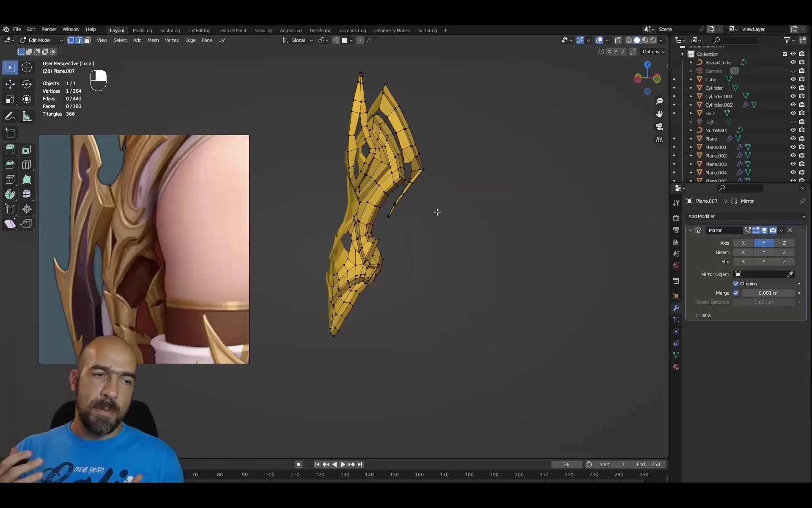Toggle visibility of the Cylinder.001 object

click(x=793, y=96)
